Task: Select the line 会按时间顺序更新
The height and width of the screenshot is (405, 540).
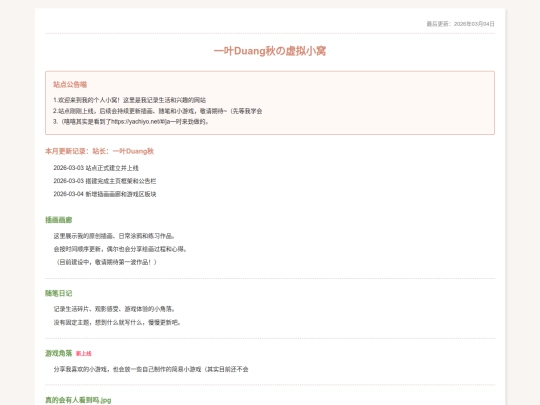Action: click(x=120, y=249)
